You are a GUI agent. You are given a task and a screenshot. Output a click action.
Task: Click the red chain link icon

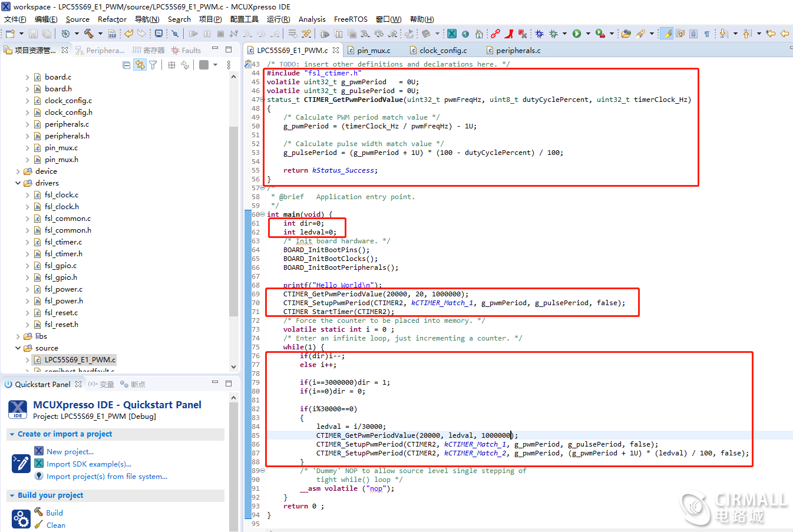495,34
